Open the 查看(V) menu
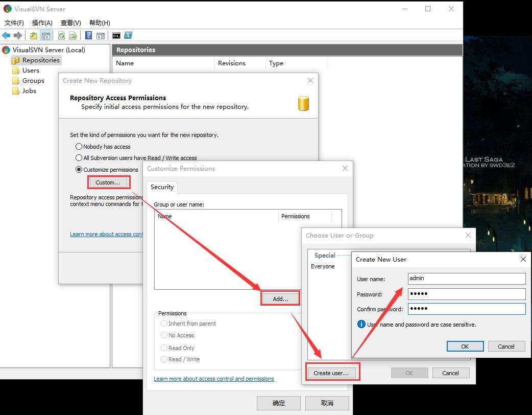This screenshot has height=415, width=532. (x=70, y=23)
